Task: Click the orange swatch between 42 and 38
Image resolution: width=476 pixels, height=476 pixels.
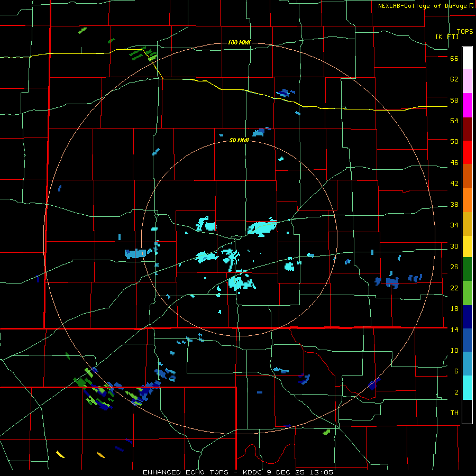Action: tap(467, 200)
